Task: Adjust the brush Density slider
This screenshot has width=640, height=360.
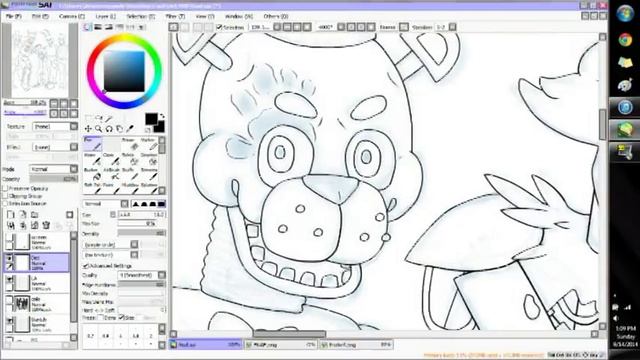Action: coord(142,233)
